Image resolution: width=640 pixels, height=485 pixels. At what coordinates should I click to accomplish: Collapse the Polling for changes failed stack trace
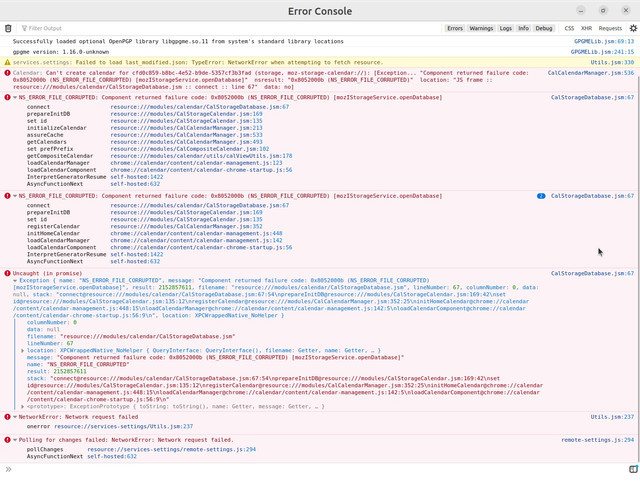coord(15,440)
